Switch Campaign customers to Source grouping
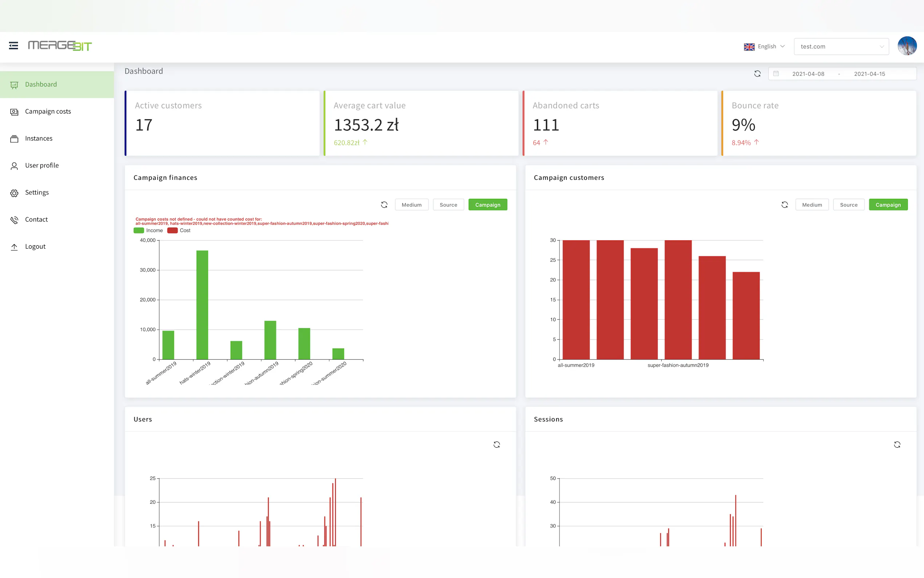Viewport: 924px width, 578px height. (848, 205)
